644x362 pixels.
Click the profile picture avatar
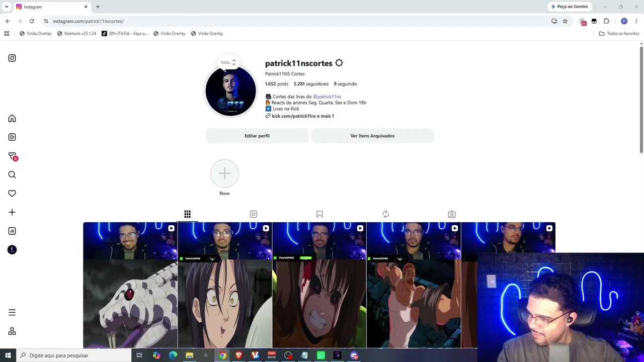pyautogui.click(x=230, y=92)
